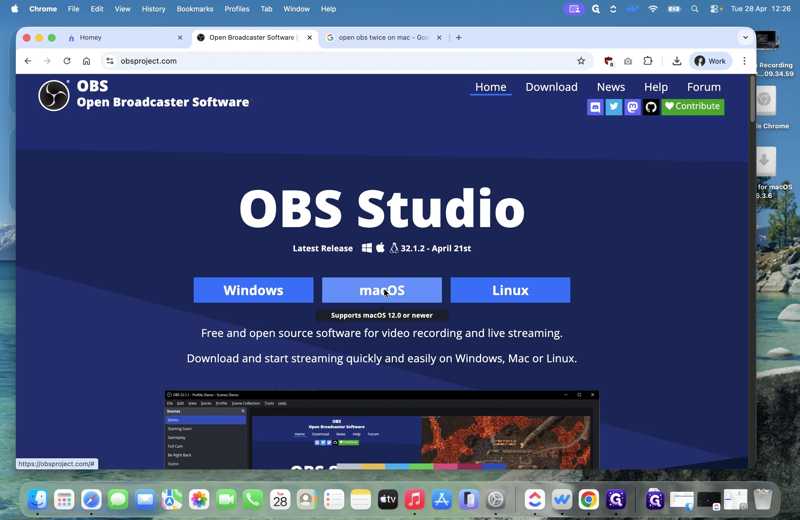Viewport: 800px width, 520px height.
Task: Launch Safari from the Dock
Action: coord(91,500)
